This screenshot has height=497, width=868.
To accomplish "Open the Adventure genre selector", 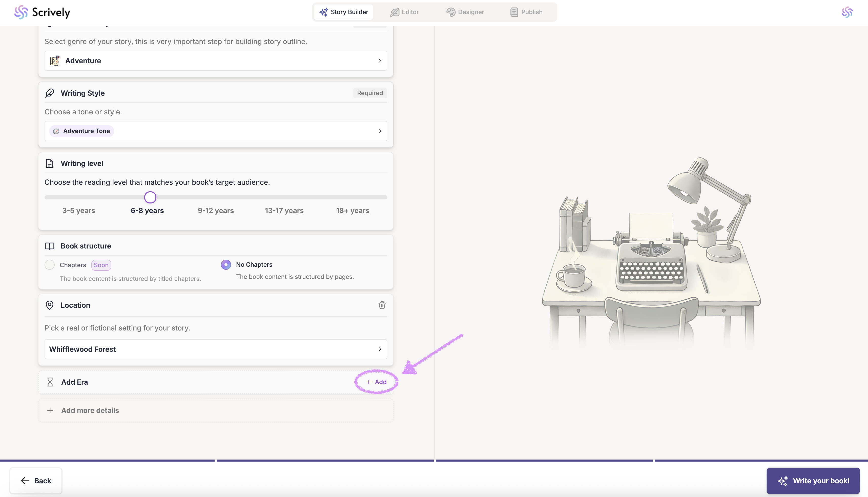I will click(215, 61).
